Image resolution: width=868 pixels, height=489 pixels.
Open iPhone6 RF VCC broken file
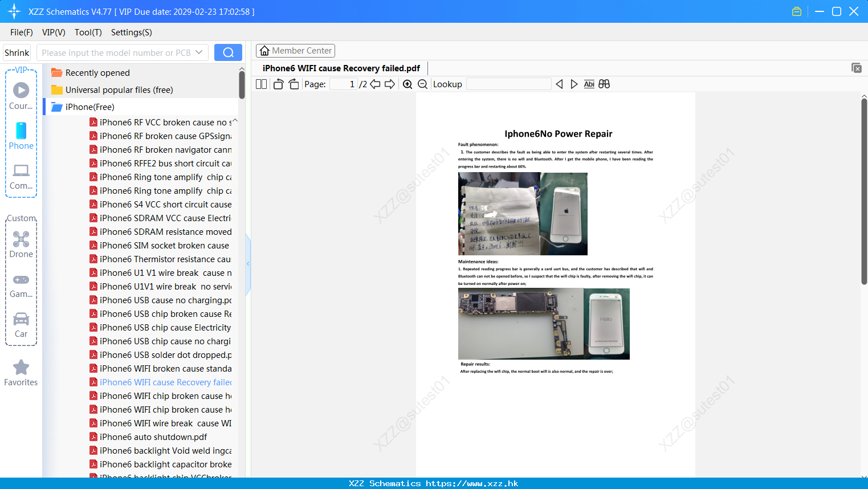[161, 122]
